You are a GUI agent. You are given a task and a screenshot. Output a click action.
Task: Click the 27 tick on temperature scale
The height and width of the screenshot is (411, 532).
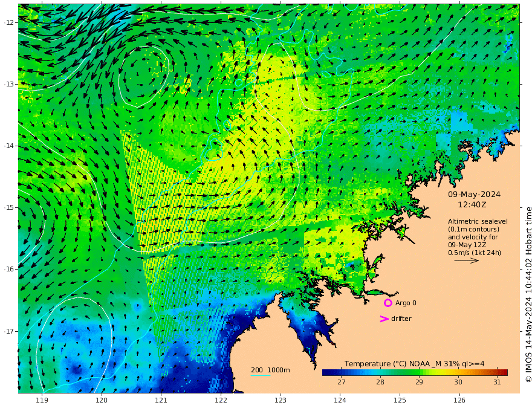(342, 382)
